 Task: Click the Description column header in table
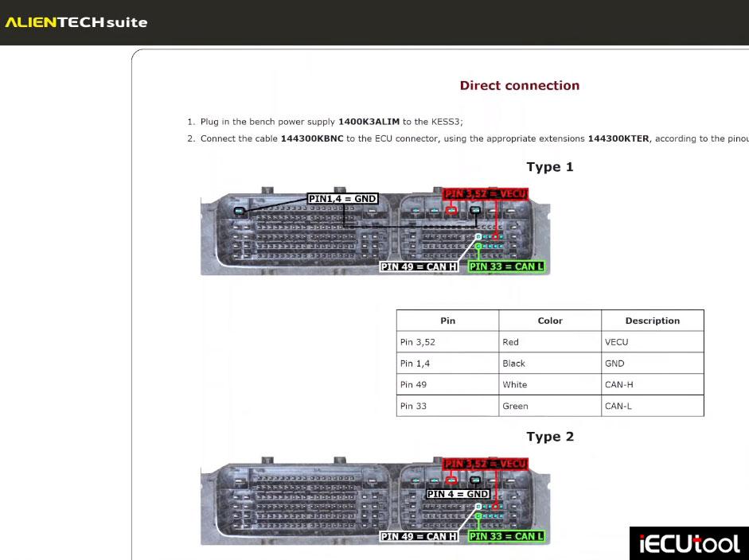tap(653, 321)
